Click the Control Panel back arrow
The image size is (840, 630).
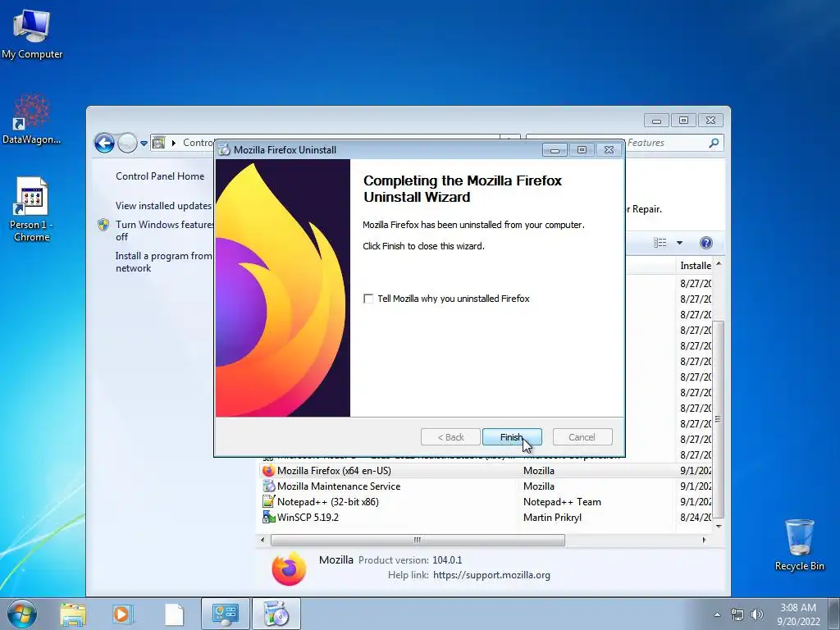[x=104, y=143]
